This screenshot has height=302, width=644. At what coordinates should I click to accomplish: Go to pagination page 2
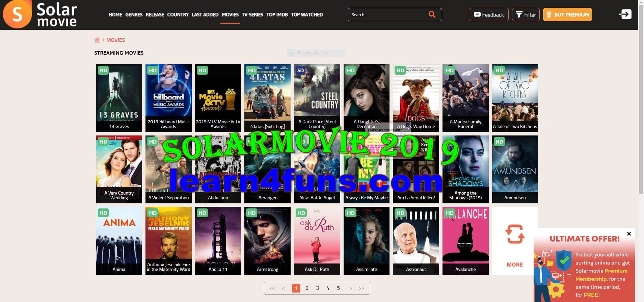(x=307, y=288)
